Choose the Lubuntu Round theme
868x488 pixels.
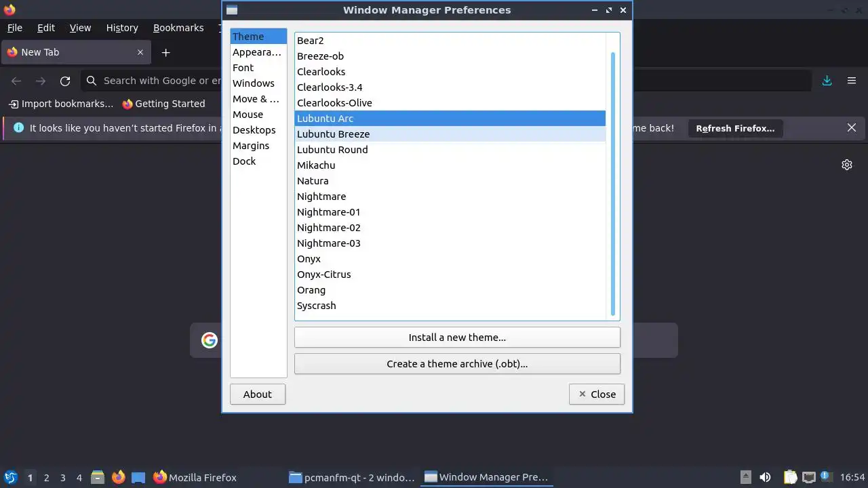(450, 150)
